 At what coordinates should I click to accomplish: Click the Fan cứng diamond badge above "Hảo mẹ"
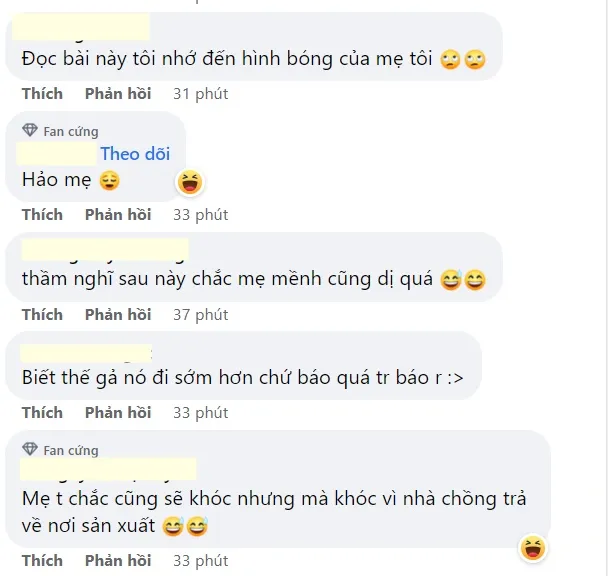click(x=30, y=131)
